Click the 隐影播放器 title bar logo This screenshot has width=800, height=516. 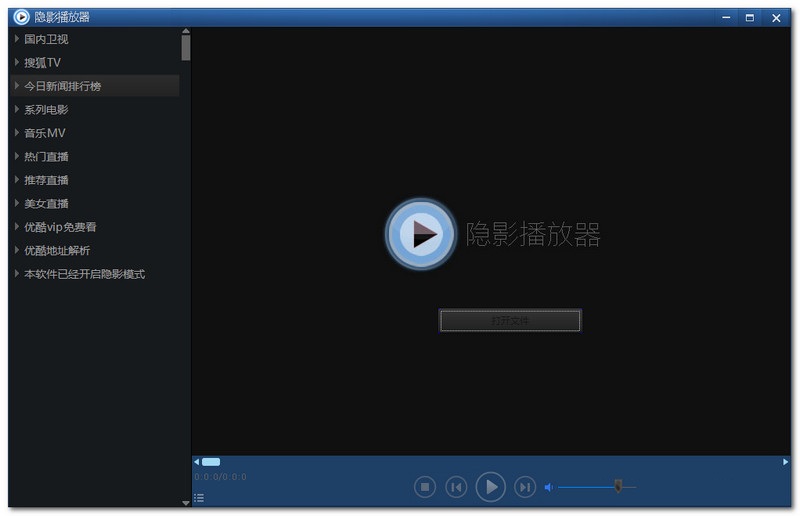[21, 17]
